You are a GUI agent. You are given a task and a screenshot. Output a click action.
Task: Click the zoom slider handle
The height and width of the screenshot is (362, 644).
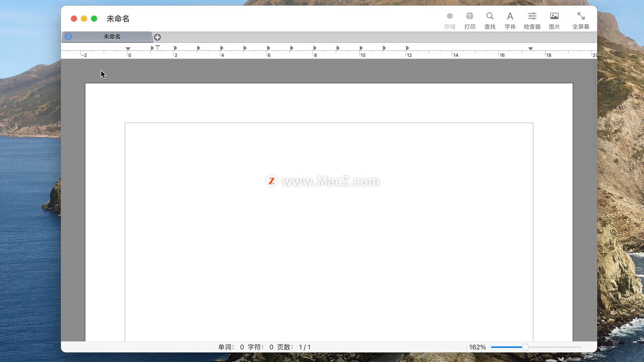[x=525, y=347]
